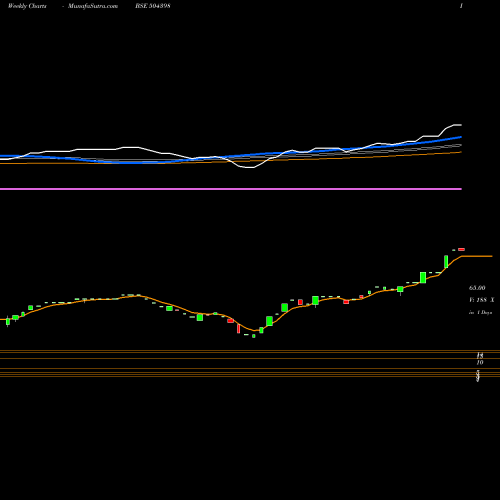Click the axis value 10 on the right
This screenshot has width=500, height=500.
[480, 362]
